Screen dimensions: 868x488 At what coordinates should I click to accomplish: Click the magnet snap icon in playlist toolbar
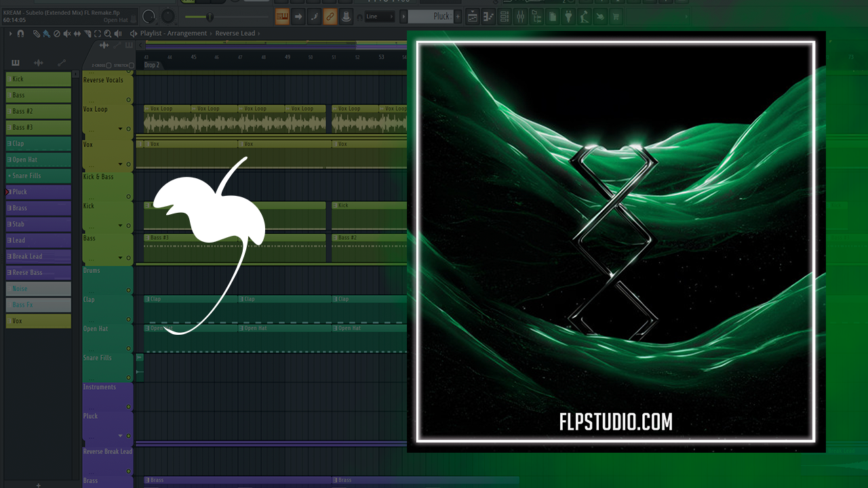coord(20,33)
